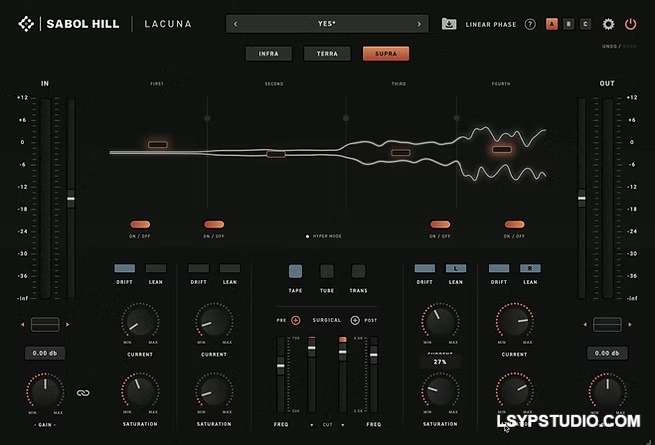Click the input channel mode box icon

[45, 325]
